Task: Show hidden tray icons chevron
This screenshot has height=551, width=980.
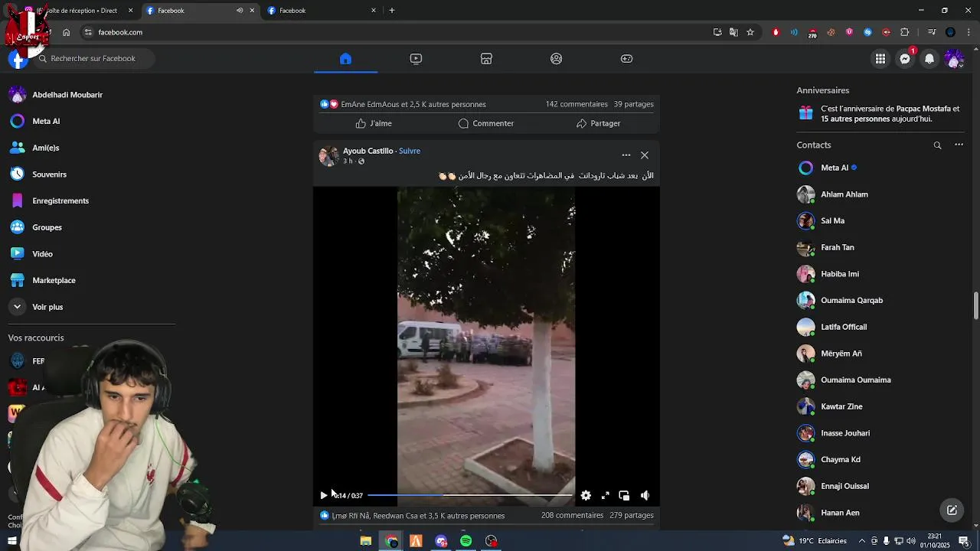Action: (862, 541)
